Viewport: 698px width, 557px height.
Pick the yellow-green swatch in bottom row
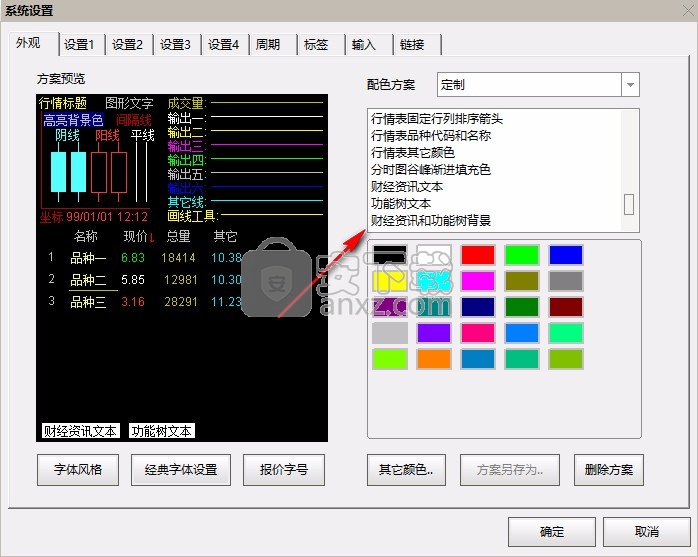[566, 359]
